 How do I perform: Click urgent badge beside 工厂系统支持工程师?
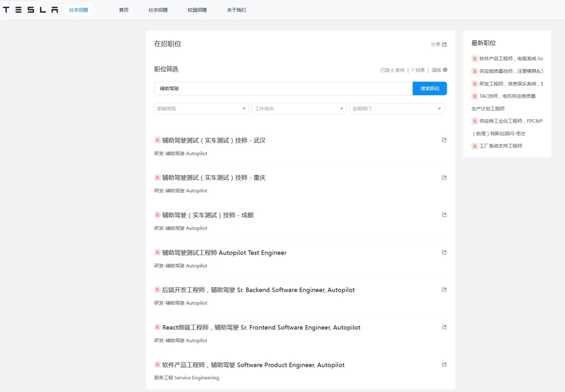pyautogui.click(x=474, y=146)
